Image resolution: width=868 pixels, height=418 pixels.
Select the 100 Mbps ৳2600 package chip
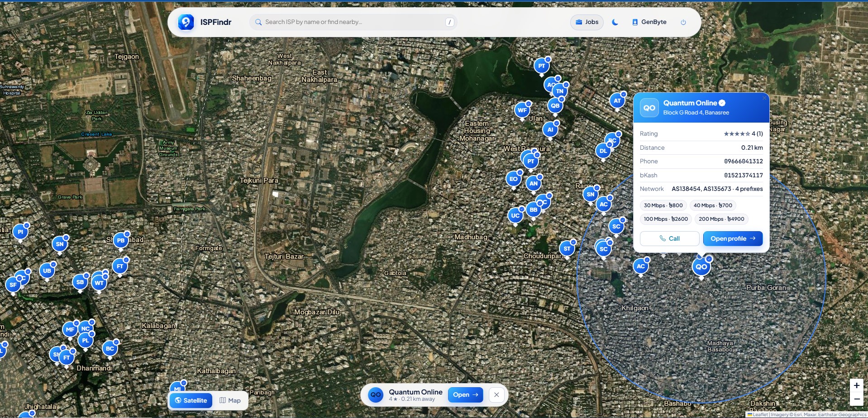tap(666, 219)
